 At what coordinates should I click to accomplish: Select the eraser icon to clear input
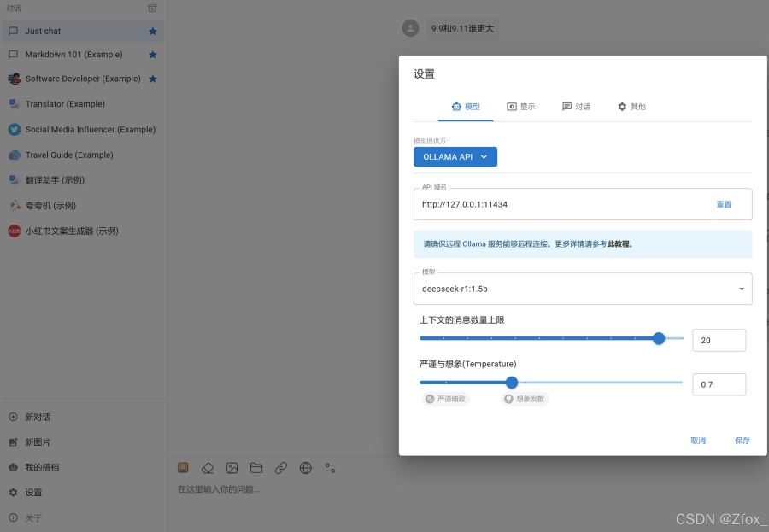208,468
